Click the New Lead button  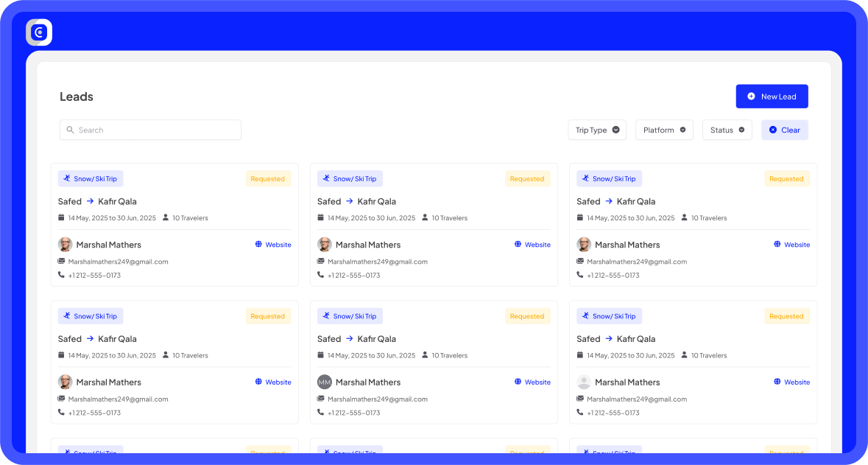tap(772, 96)
